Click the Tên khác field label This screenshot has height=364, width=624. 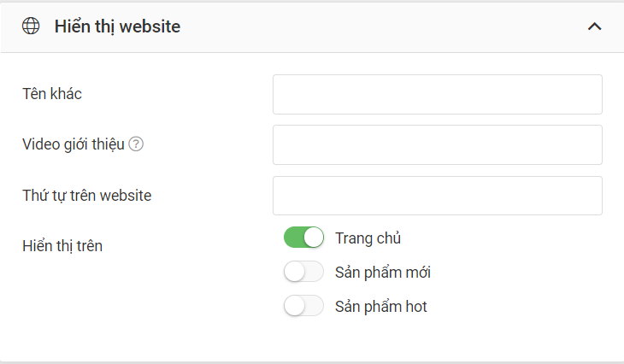[52, 94]
